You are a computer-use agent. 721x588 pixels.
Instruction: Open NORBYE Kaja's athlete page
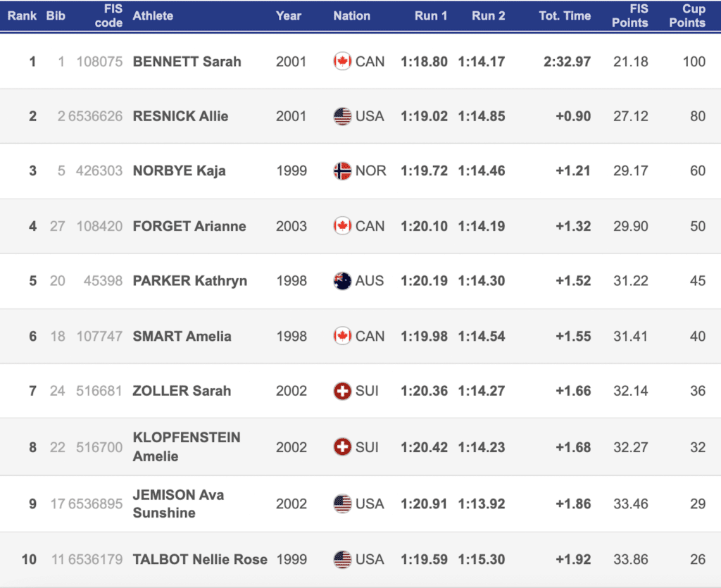179,170
